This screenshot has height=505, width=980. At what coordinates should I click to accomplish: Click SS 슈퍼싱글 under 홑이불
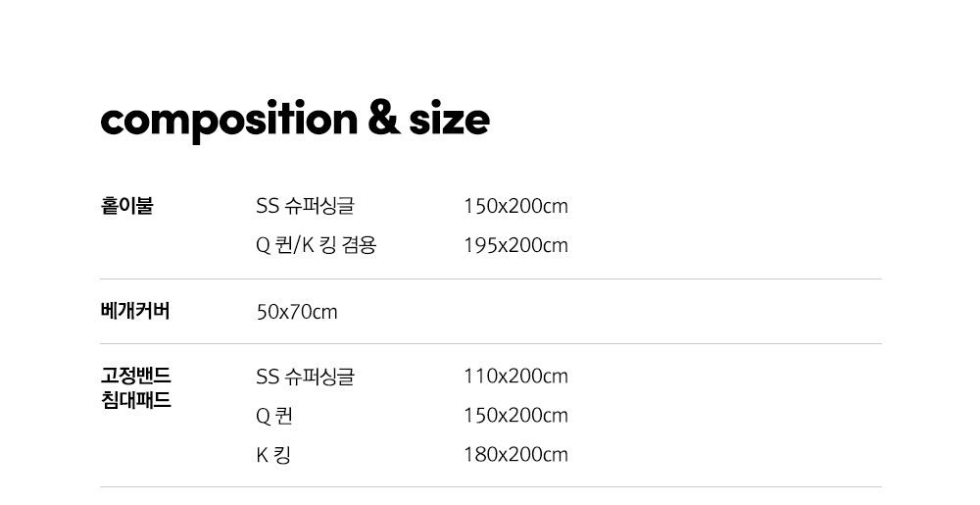305,206
